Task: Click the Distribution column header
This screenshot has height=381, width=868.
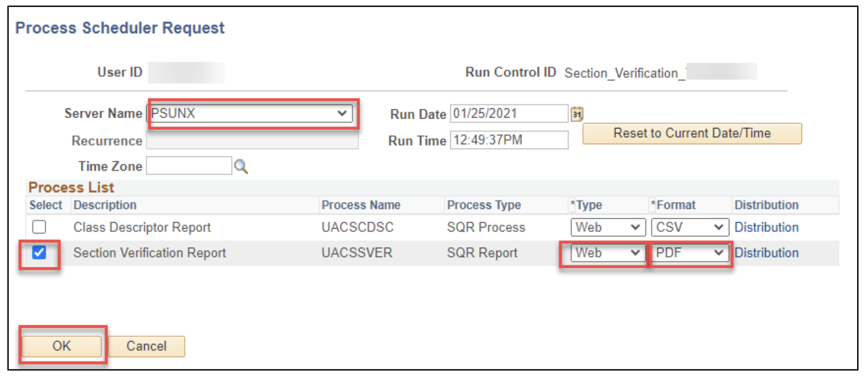Action: point(766,205)
